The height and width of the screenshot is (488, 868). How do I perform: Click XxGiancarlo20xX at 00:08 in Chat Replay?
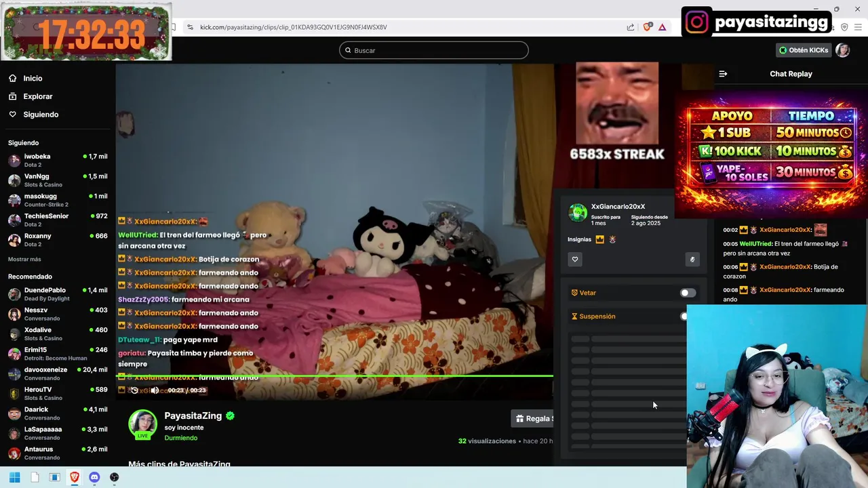click(x=785, y=290)
